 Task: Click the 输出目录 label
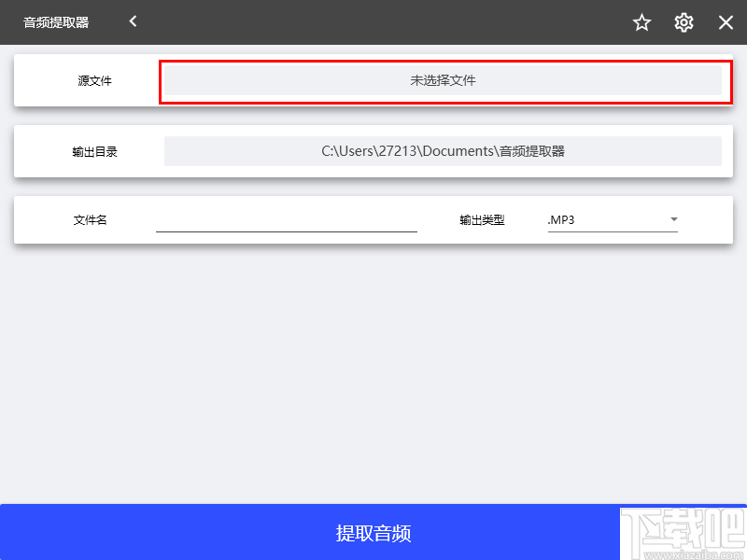[x=95, y=152]
